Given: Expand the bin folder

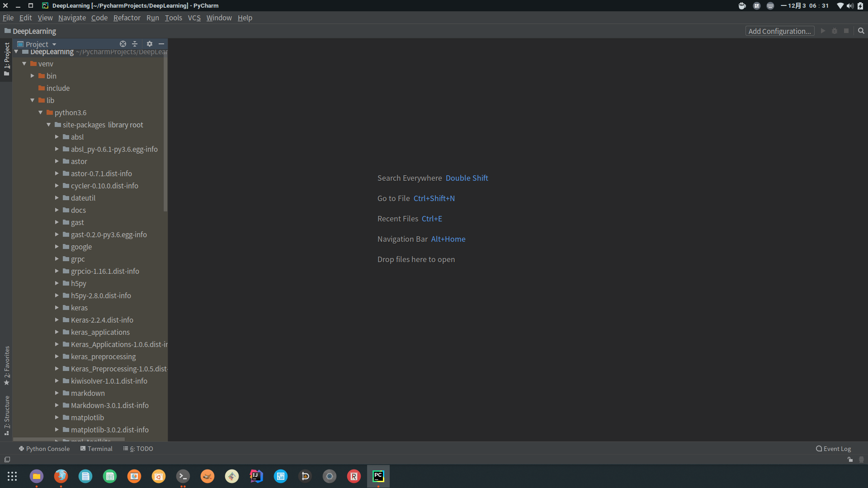Looking at the screenshot, I should (33, 76).
